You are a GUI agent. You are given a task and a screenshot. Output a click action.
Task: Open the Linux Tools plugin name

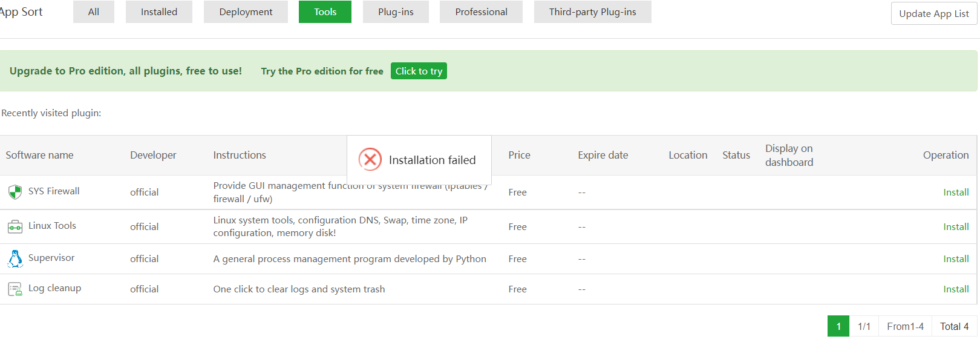click(52, 226)
